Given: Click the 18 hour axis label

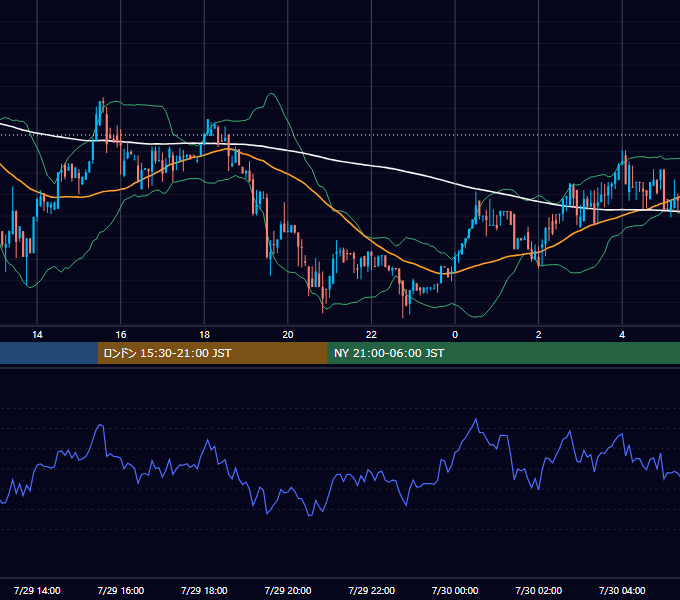Looking at the screenshot, I should tap(204, 335).
